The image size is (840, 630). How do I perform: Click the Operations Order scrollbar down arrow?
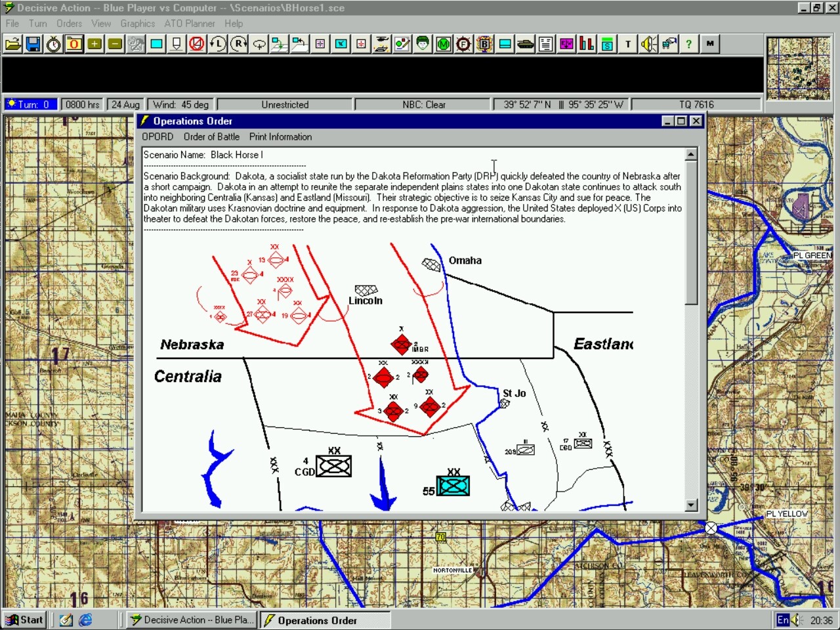(x=690, y=505)
